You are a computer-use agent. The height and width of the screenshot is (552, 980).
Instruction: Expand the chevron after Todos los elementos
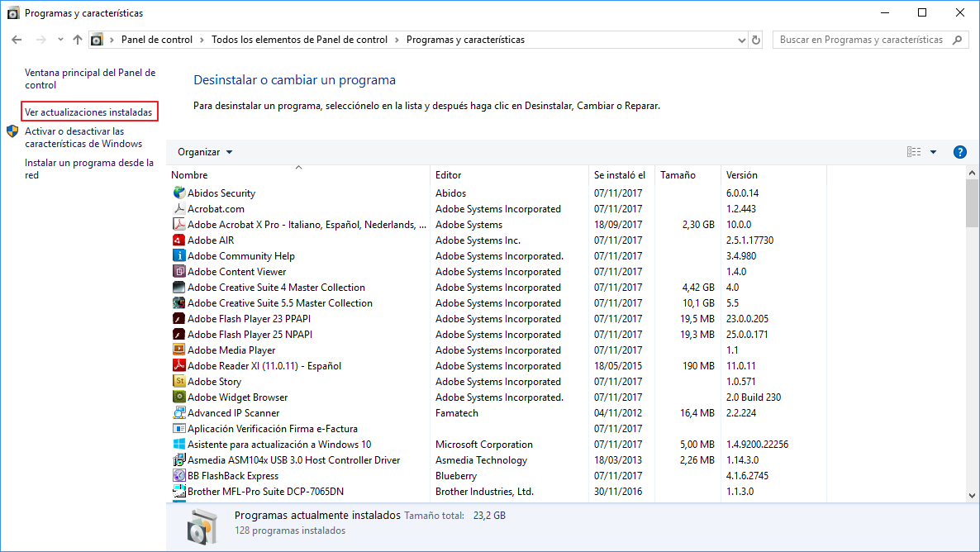397,40
